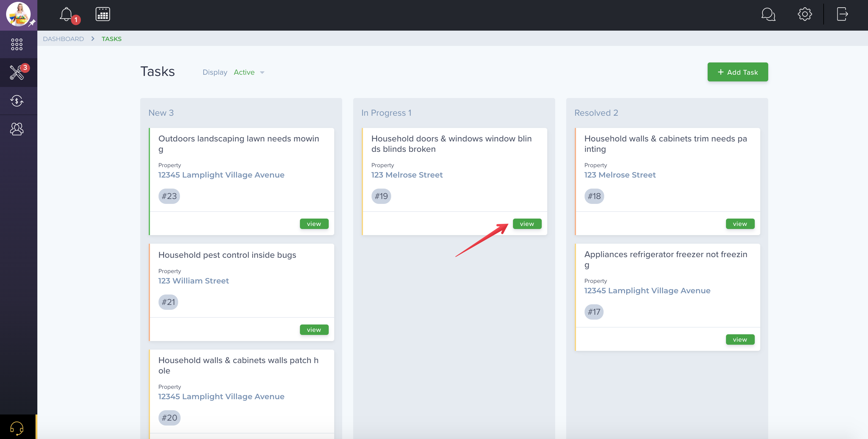
Task: Click title 'Household doors & windows window blinds'
Action: [451, 144]
